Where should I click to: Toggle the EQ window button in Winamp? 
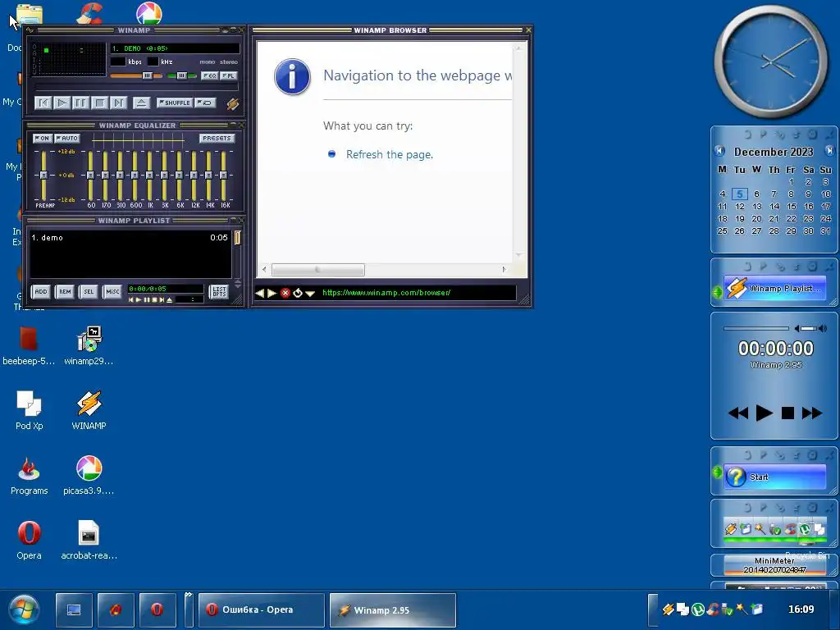(209, 76)
